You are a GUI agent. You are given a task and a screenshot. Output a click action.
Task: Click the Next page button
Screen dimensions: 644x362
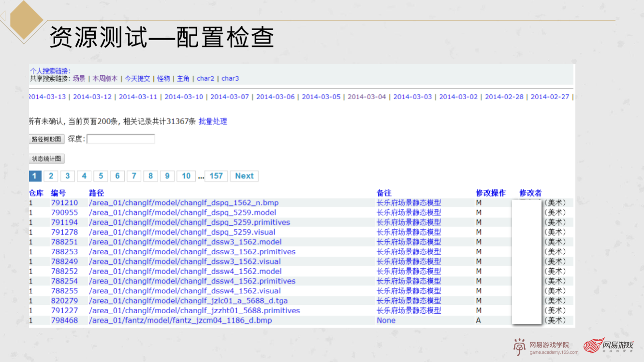[x=244, y=176]
